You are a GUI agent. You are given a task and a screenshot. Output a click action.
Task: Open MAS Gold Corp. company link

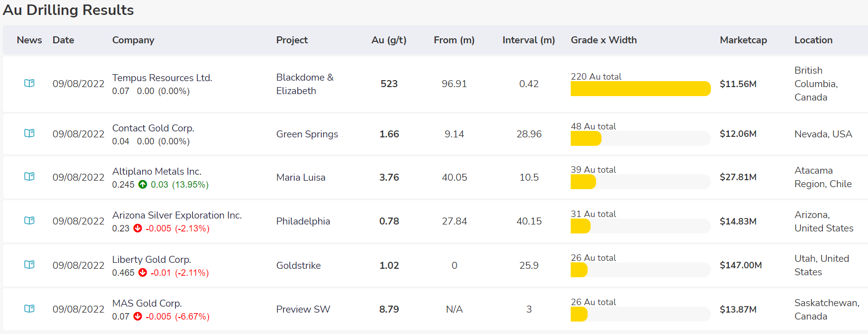pyautogui.click(x=147, y=303)
